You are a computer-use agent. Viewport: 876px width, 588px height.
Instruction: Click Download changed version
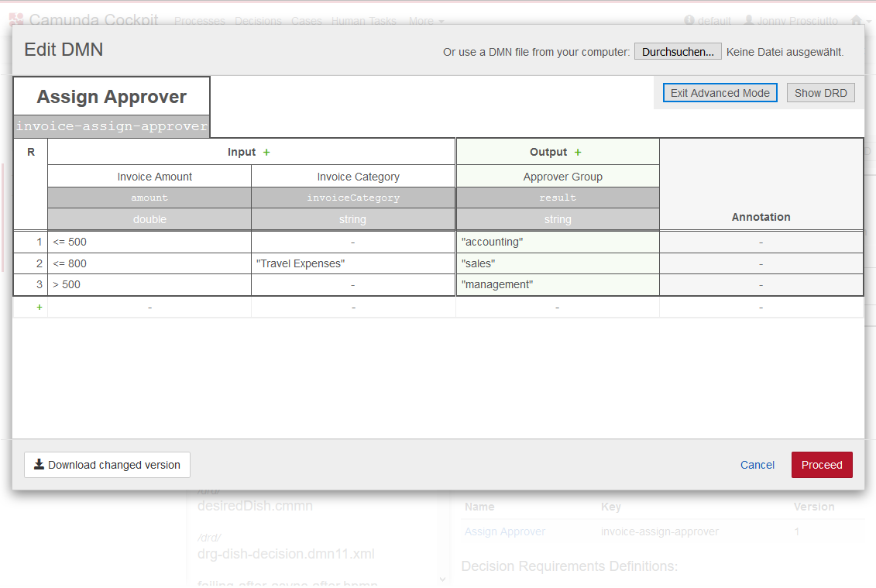pyautogui.click(x=107, y=465)
